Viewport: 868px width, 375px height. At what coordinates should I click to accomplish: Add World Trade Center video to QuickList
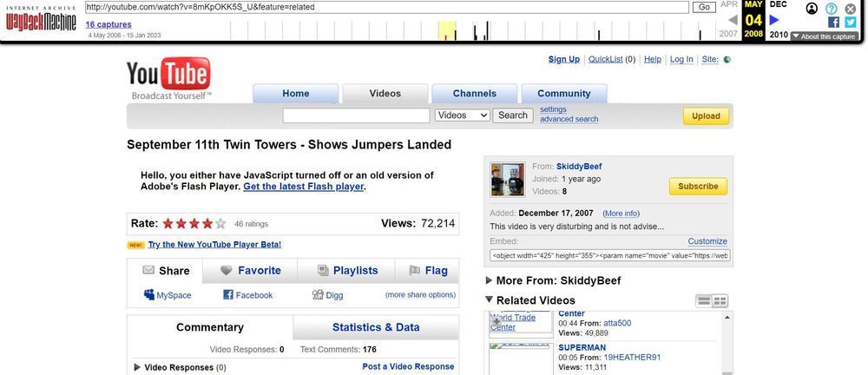[496, 320]
